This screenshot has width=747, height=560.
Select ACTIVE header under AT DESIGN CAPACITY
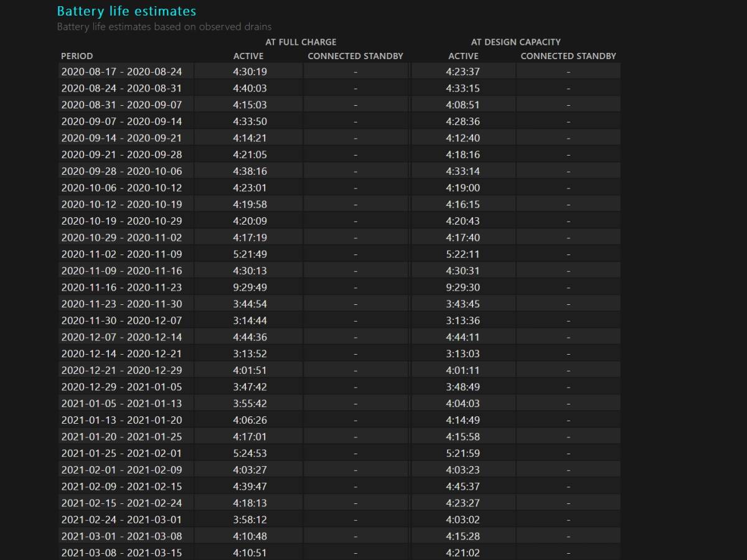463,56
